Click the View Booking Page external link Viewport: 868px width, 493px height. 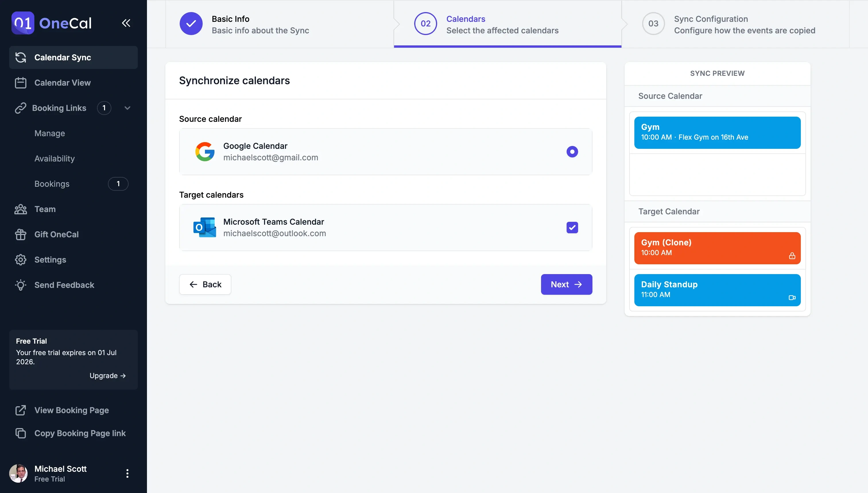pyautogui.click(x=71, y=411)
